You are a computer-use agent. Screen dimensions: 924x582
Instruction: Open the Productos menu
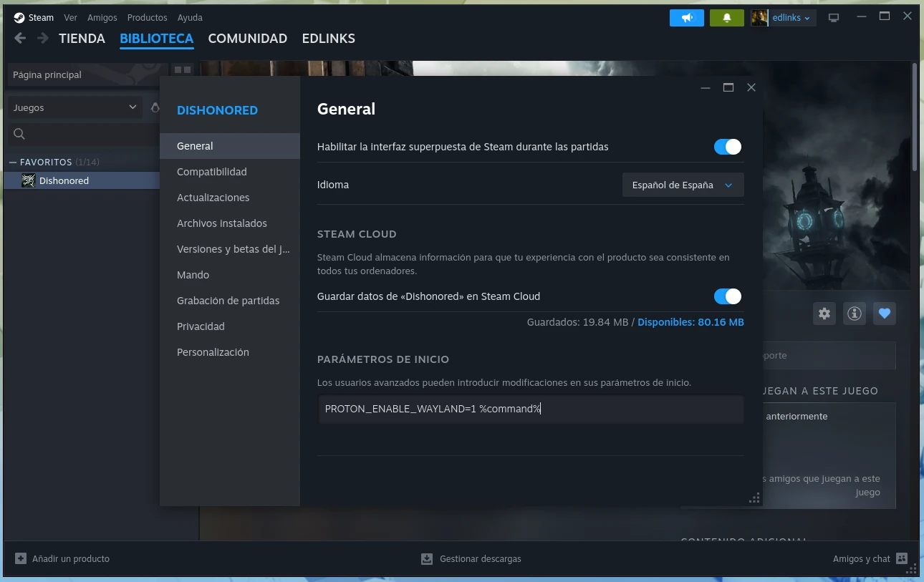click(147, 18)
